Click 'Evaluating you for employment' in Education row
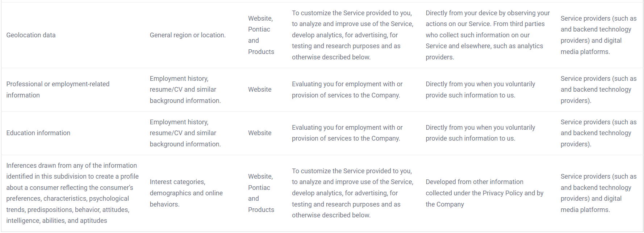This screenshot has width=644, height=233. [x=347, y=133]
